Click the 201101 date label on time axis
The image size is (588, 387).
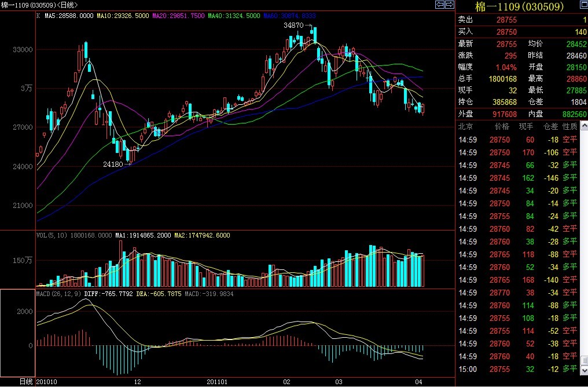pyautogui.click(x=218, y=382)
